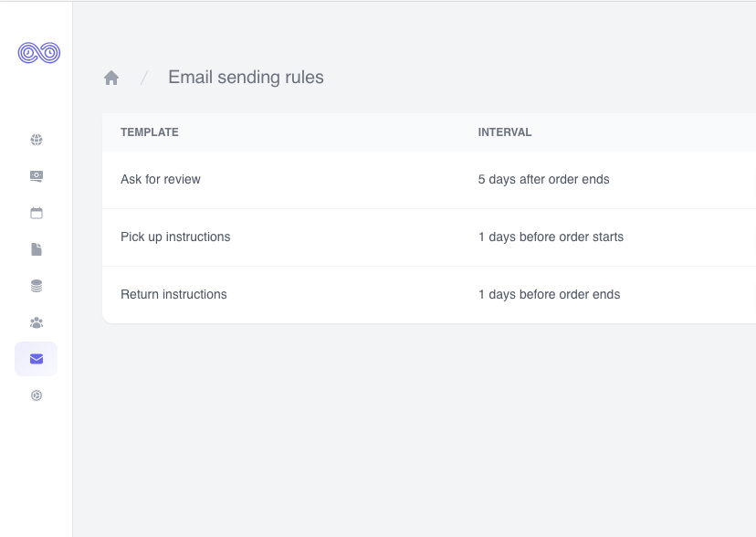The height and width of the screenshot is (537, 756).
Task: Open the users group sidebar icon
Action: pyautogui.click(x=37, y=322)
